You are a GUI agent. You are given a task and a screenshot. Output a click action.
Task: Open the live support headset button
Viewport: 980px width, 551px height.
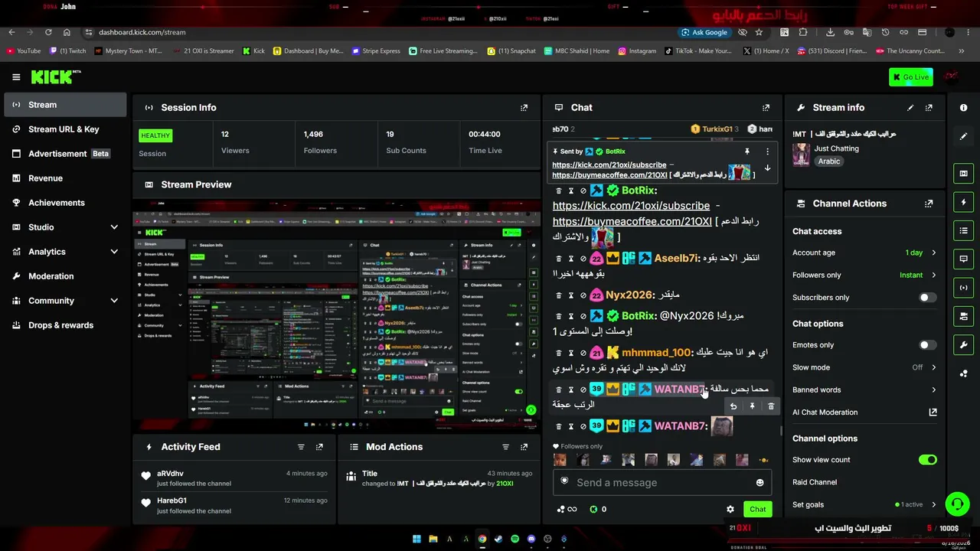tap(957, 504)
